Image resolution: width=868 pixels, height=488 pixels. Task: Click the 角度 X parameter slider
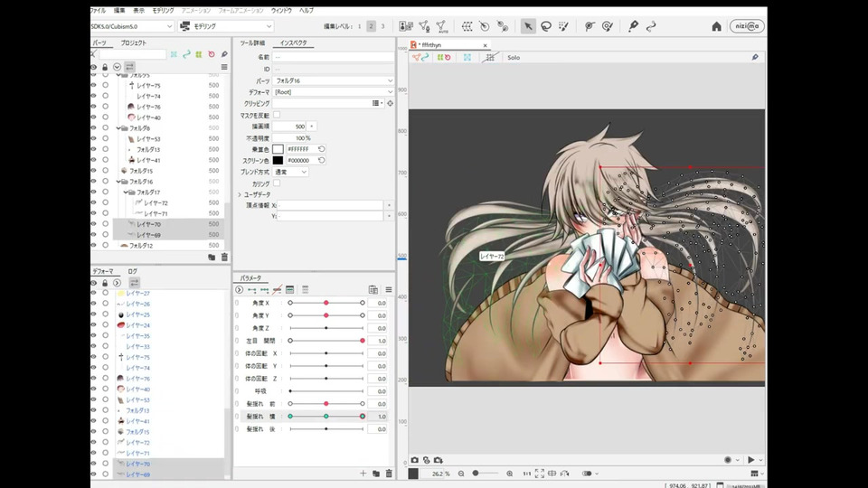click(x=326, y=303)
